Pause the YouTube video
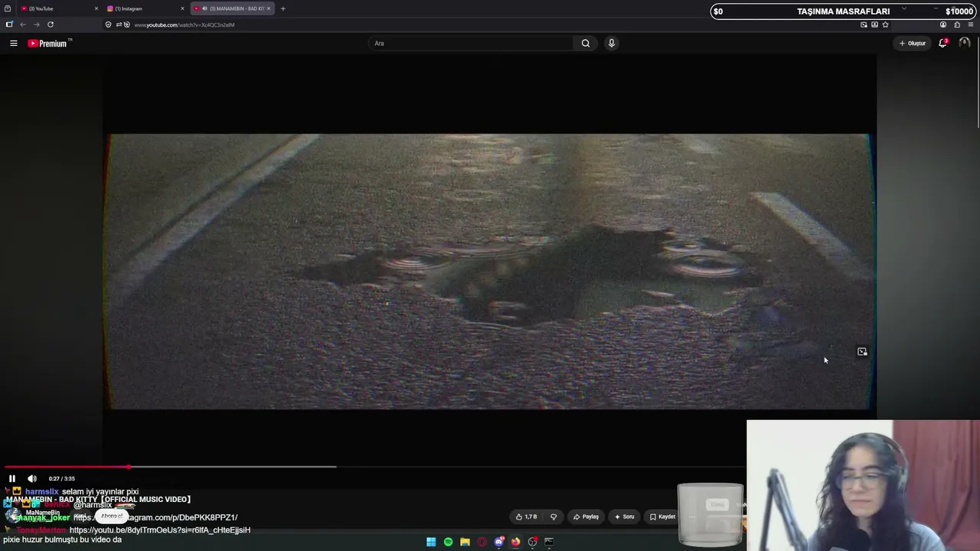The image size is (980, 551). (12, 478)
